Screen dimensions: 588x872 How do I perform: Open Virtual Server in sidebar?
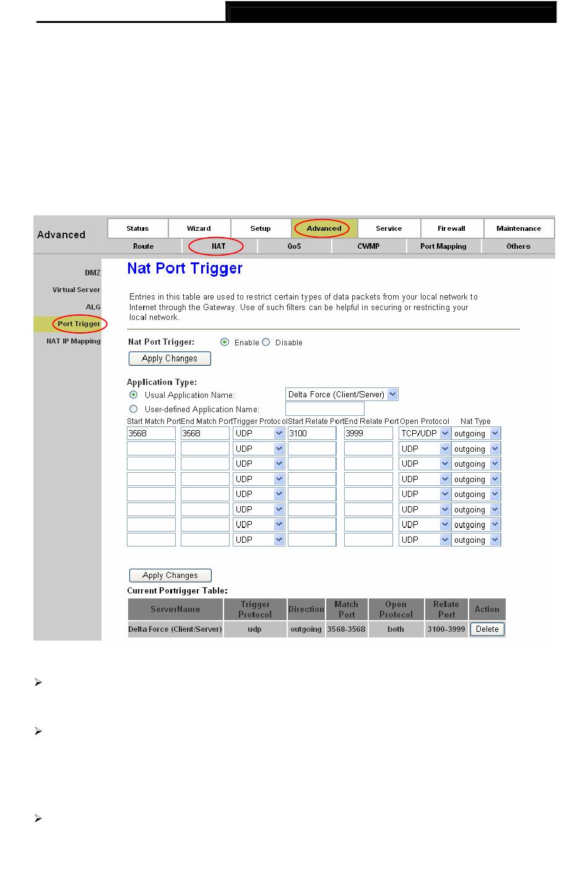[76, 290]
